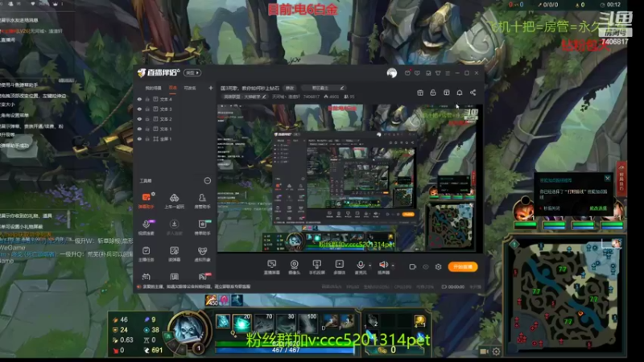This screenshot has height=362, width=644.
Task: Click the user avatar in the title bar
Action: click(392, 73)
